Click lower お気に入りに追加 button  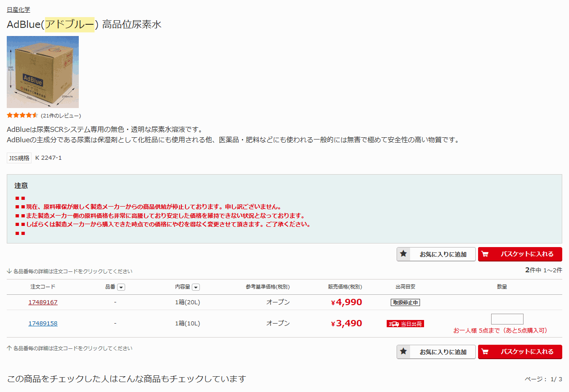(436, 352)
